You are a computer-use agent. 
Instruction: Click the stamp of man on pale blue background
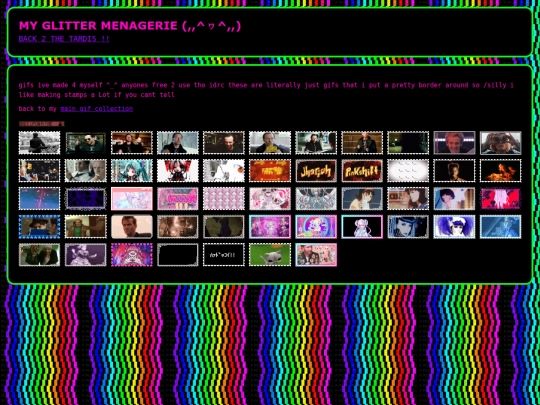click(x=178, y=143)
